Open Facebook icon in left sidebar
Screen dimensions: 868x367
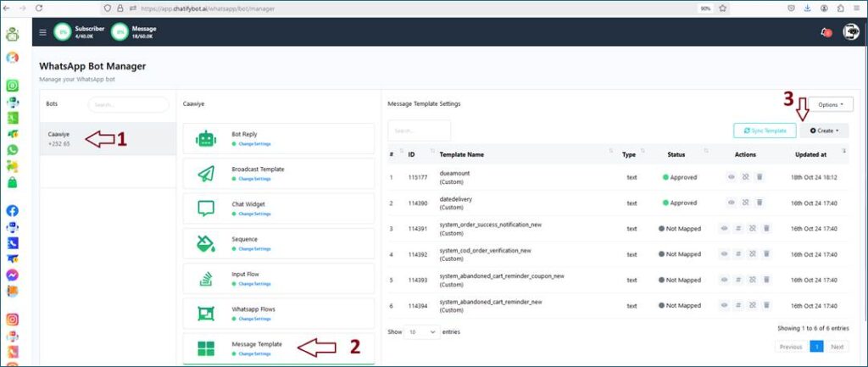click(x=13, y=210)
